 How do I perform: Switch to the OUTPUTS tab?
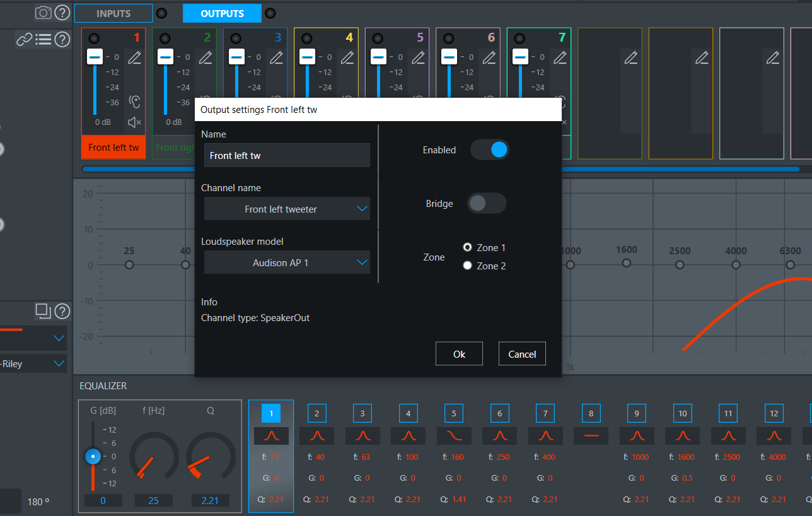tap(222, 13)
